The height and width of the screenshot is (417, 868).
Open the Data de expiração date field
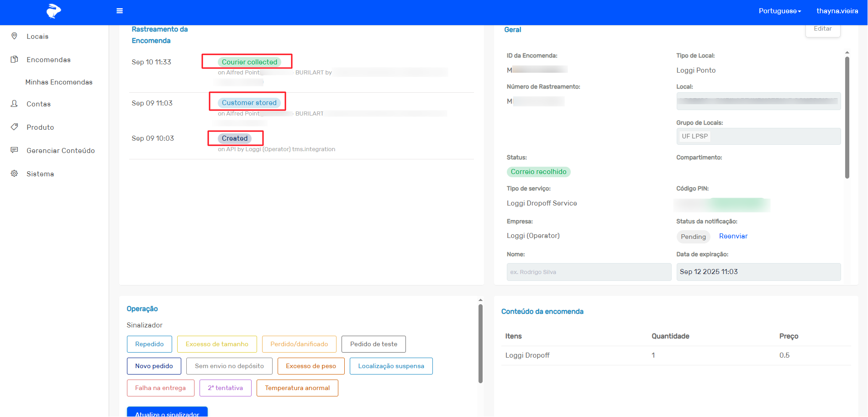758,272
